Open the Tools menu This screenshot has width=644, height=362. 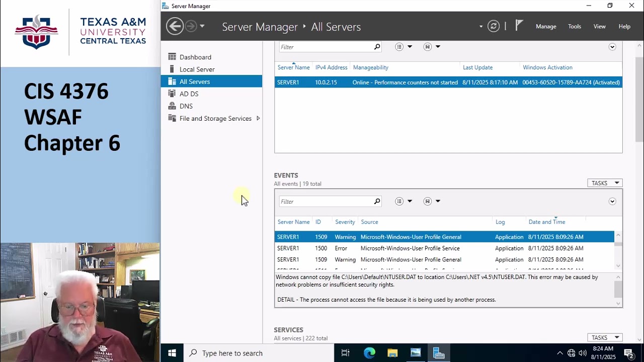pyautogui.click(x=575, y=26)
